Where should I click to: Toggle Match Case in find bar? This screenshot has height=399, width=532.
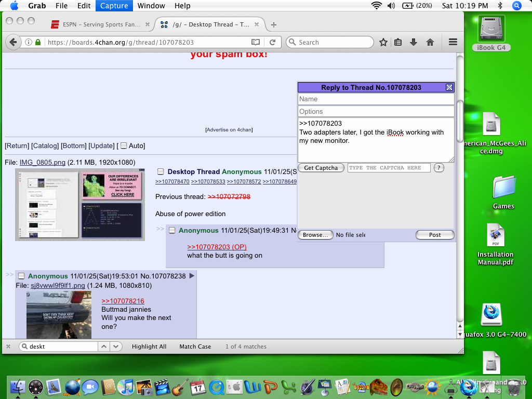click(x=195, y=347)
